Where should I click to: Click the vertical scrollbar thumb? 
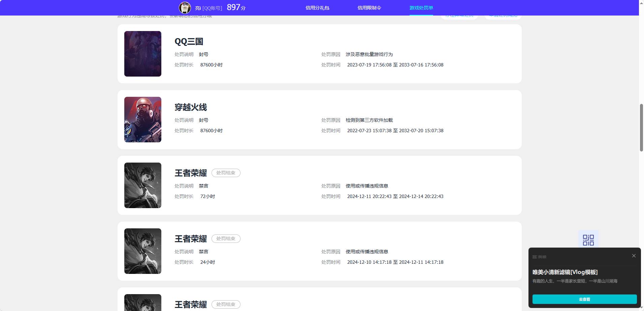(x=641, y=128)
